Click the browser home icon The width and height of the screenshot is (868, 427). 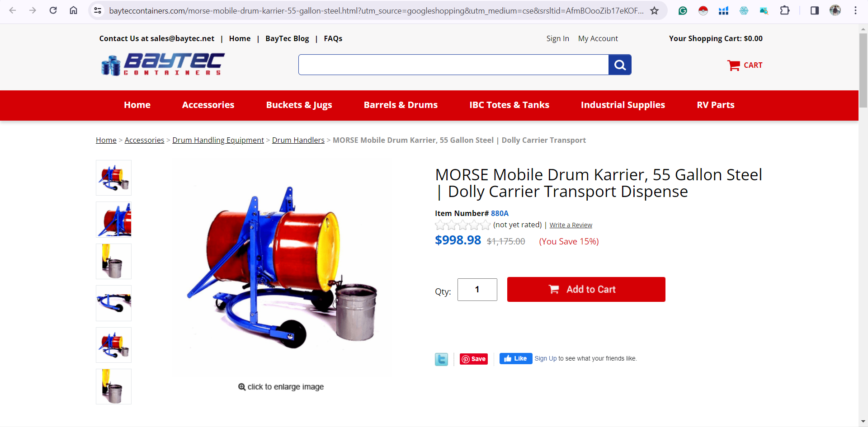[x=73, y=10]
